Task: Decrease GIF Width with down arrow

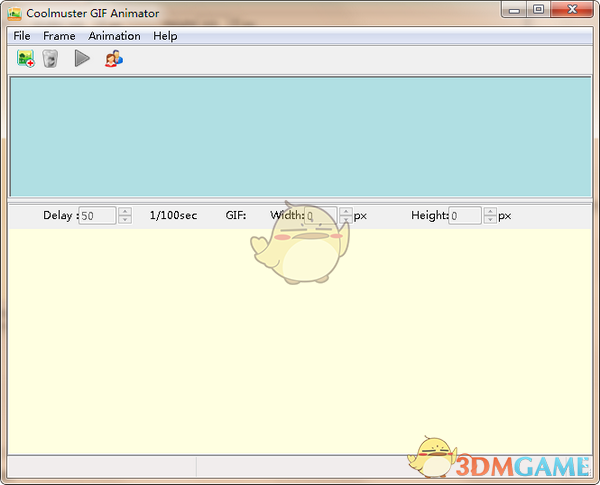Action: (x=346, y=220)
